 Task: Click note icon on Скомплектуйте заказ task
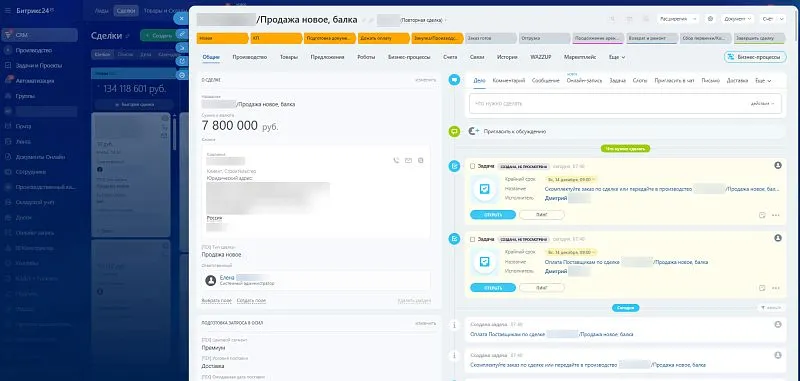pyautogui.click(x=762, y=215)
